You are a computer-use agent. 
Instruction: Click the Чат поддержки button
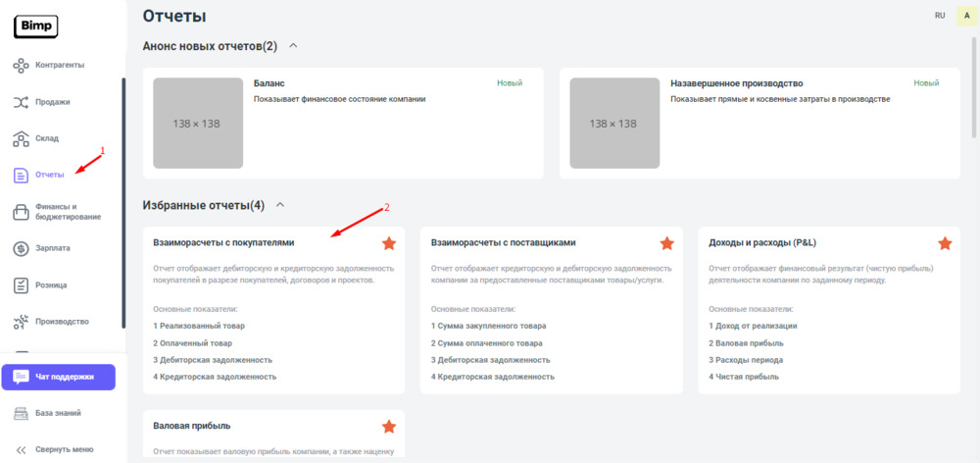(x=58, y=377)
